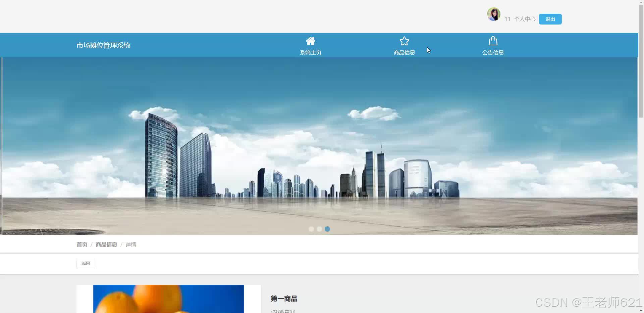Go to 首页 in breadcrumb
Screen dimensions: 644x313
coord(82,244)
